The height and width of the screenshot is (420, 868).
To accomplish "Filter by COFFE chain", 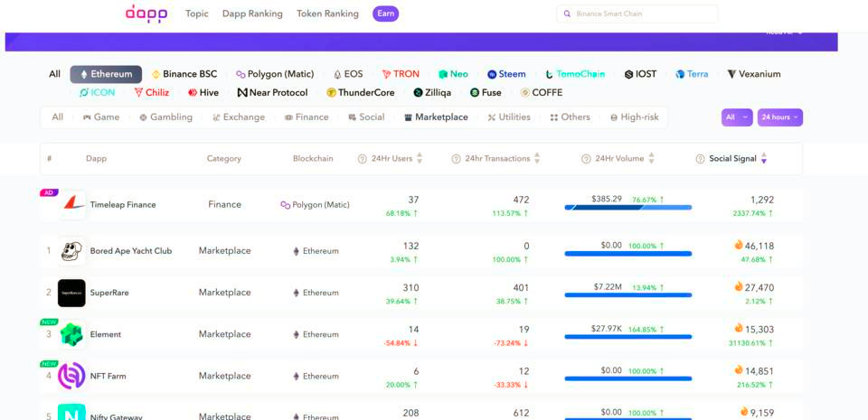I will point(542,93).
